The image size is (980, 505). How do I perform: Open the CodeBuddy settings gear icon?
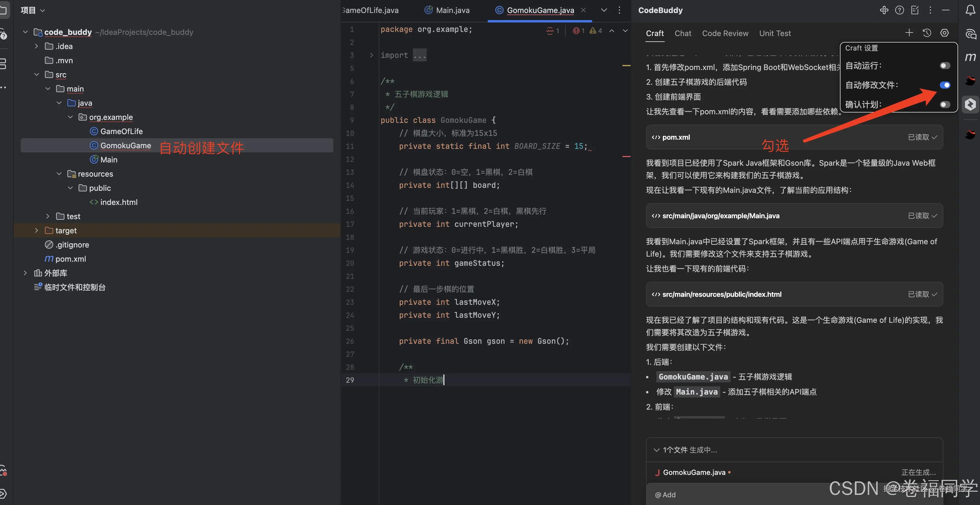pos(945,33)
